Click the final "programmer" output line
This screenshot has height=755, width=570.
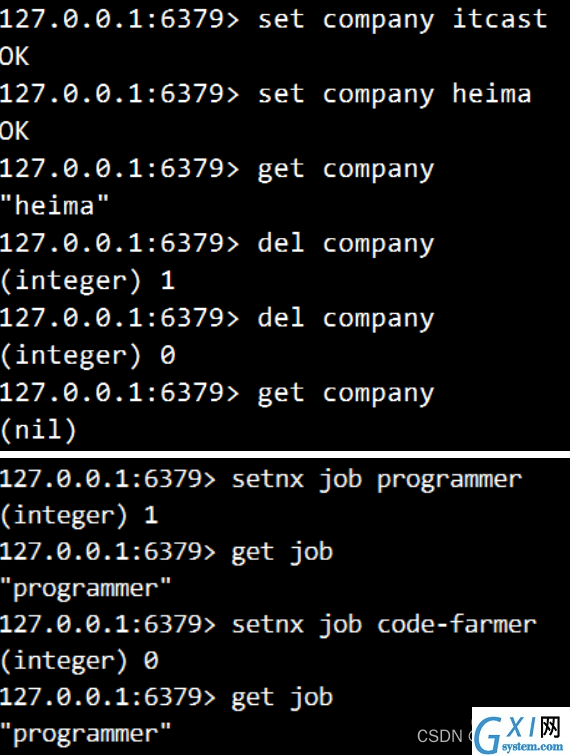(86, 735)
